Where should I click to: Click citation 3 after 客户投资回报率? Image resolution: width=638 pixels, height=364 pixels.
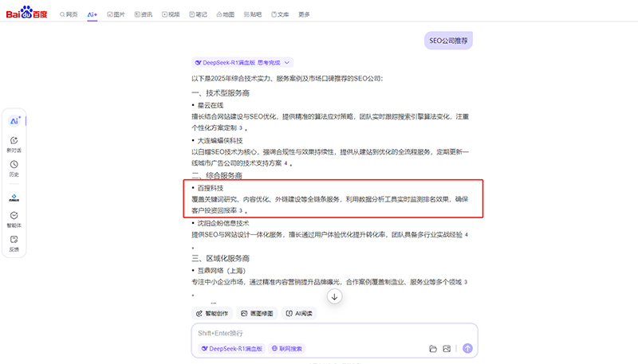[241, 210]
